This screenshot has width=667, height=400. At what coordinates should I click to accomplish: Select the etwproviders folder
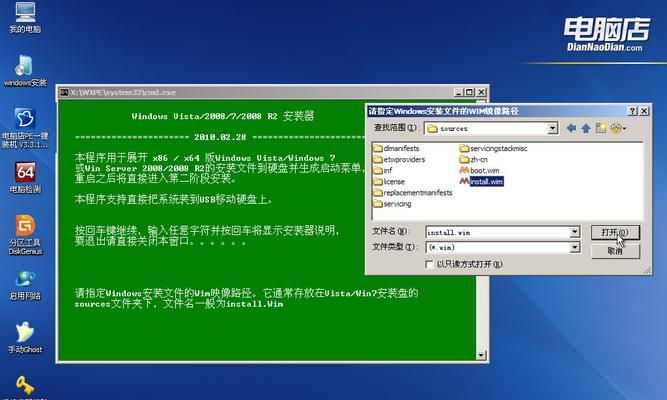click(399, 159)
